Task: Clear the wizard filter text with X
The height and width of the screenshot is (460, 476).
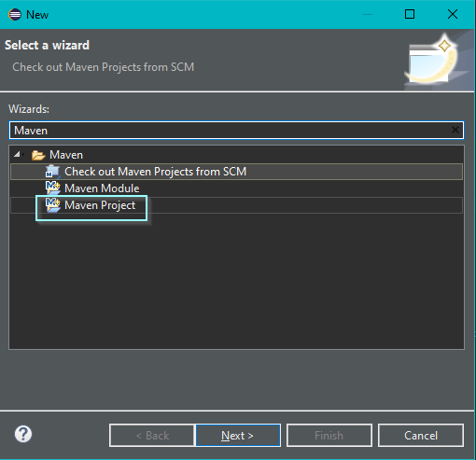Action: (x=455, y=130)
